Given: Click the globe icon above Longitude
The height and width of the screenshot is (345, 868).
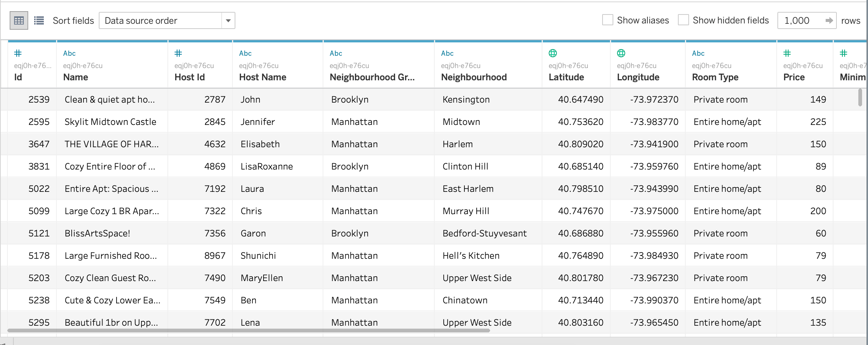Looking at the screenshot, I should pos(621,53).
